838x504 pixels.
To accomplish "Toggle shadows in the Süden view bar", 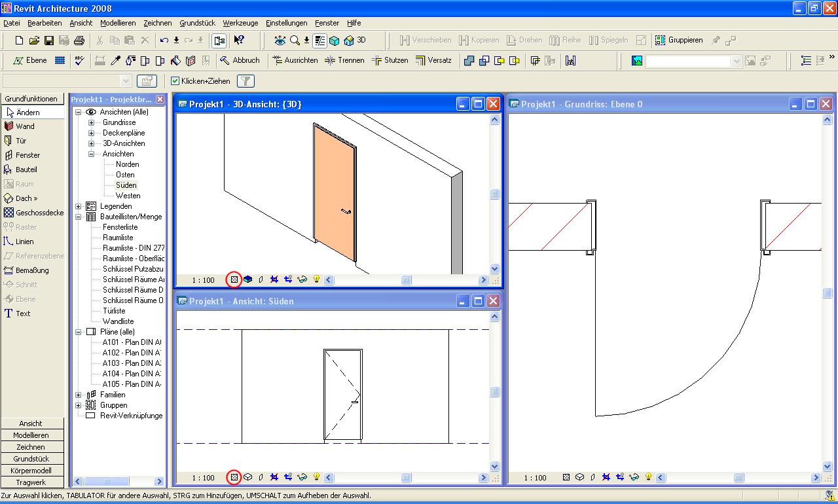I will tap(262, 477).
